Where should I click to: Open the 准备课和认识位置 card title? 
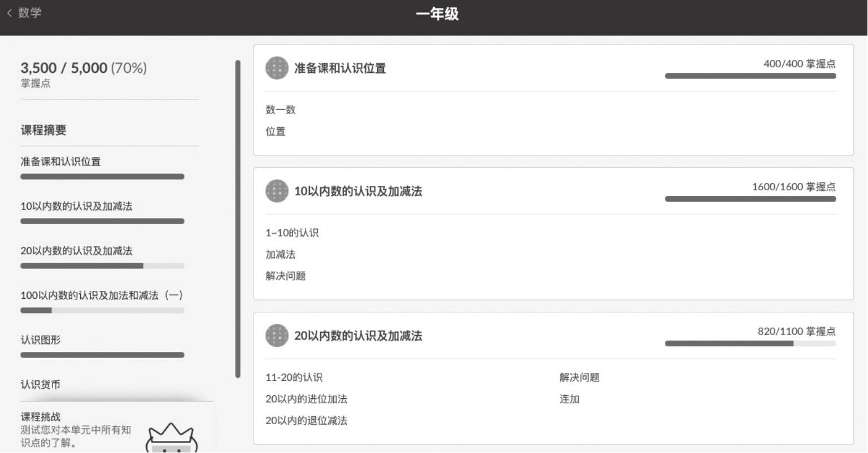coord(340,68)
